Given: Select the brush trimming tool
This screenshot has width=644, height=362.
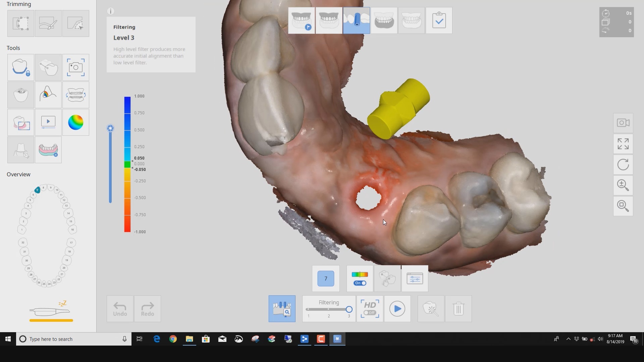Looking at the screenshot, I should (x=48, y=23).
